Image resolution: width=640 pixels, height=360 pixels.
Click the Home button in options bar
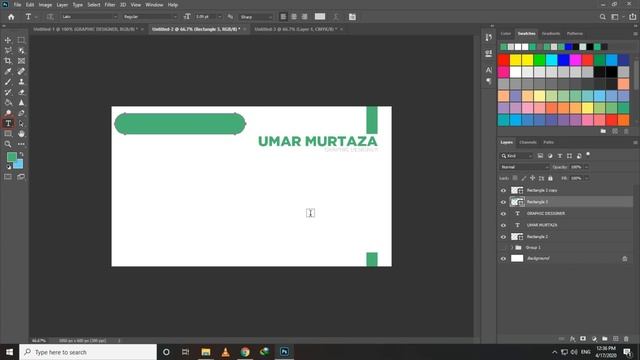click(11, 17)
